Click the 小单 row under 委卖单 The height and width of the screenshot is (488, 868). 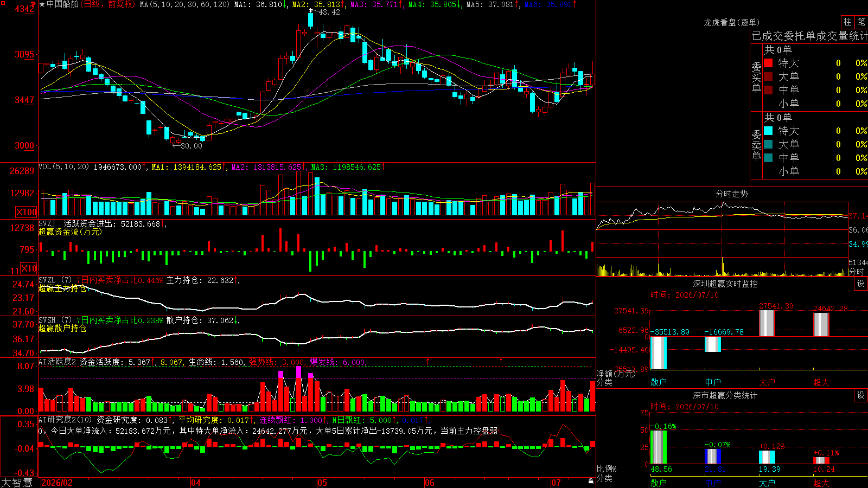click(x=815, y=171)
